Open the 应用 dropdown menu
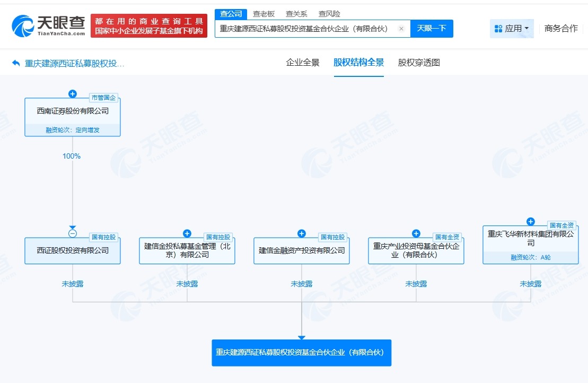Screen dimensions: 588x383 click(512, 28)
